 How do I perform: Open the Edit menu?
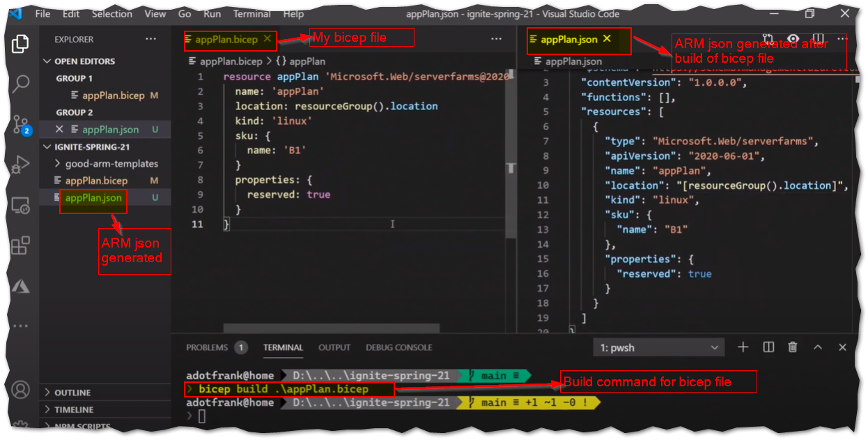(70, 14)
